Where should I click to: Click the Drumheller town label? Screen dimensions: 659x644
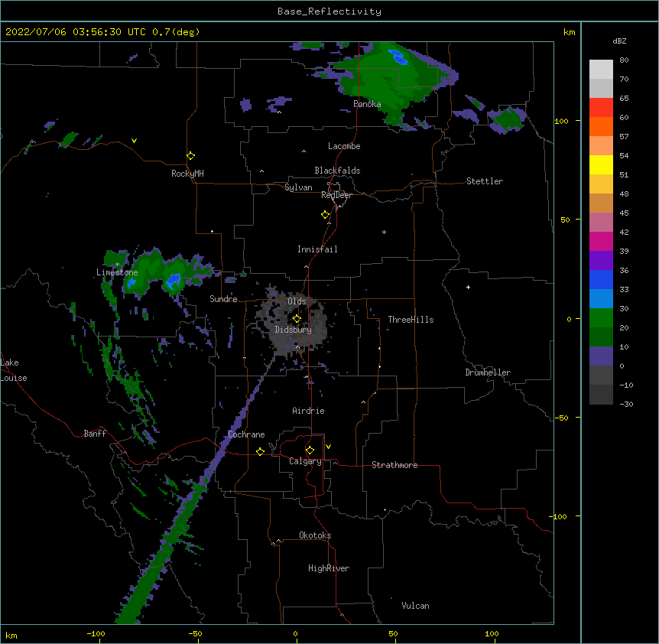488,372
